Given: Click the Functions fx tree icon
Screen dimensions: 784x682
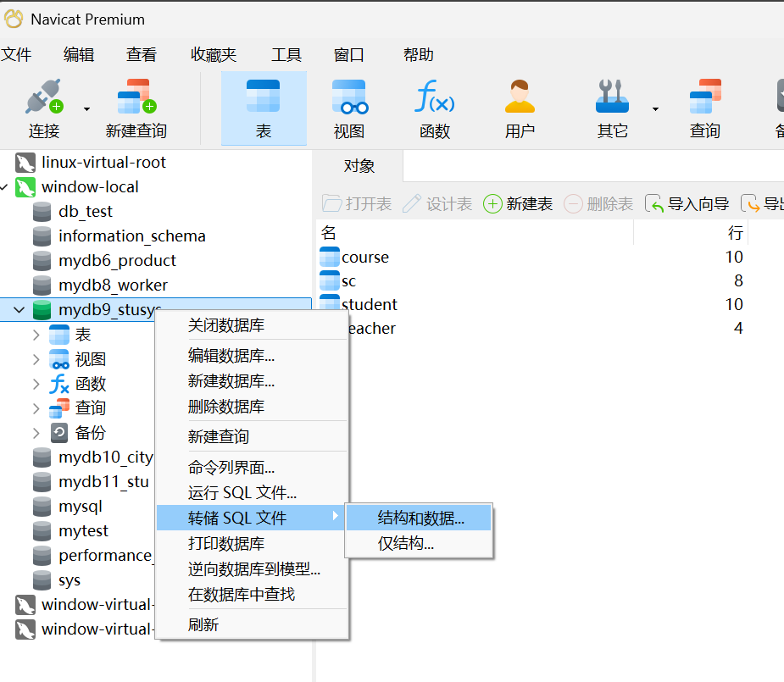Looking at the screenshot, I should pyautogui.click(x=59, y=384).
